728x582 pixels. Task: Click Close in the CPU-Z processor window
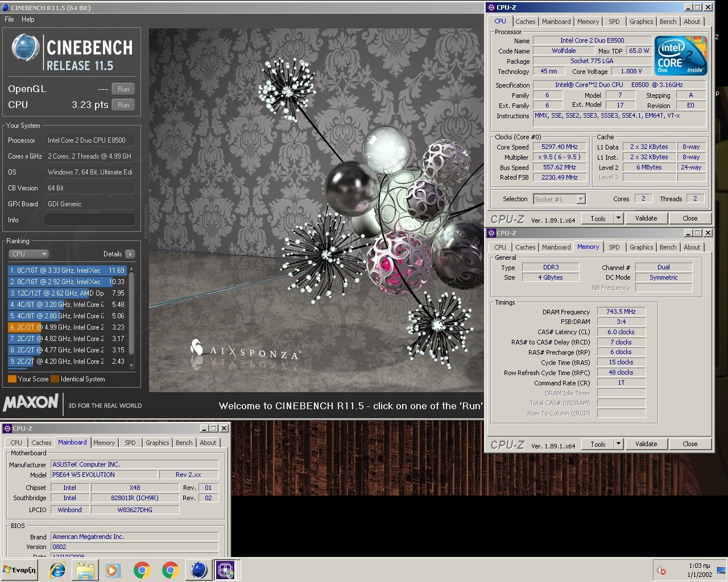(690, 218)
